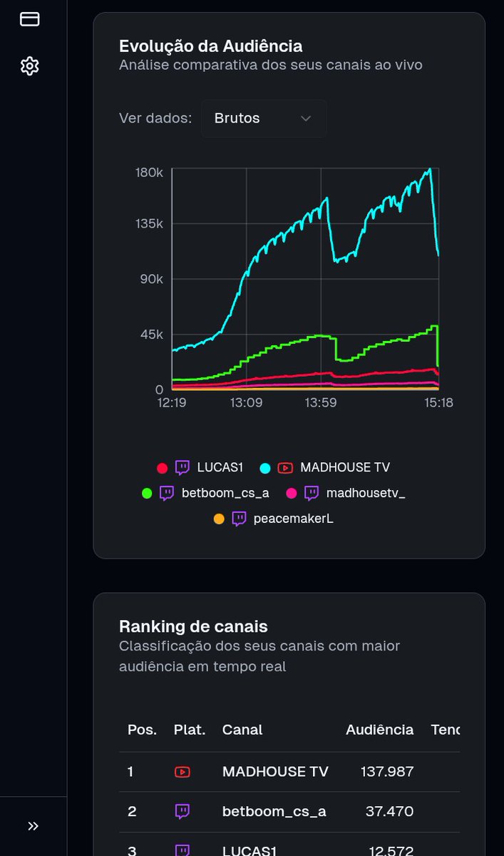Image resolution: width=504 pixels, height=856 pixels.
Task: Click the Twitch icon beside betboom_cs_a legend
Action: (168, 493)
